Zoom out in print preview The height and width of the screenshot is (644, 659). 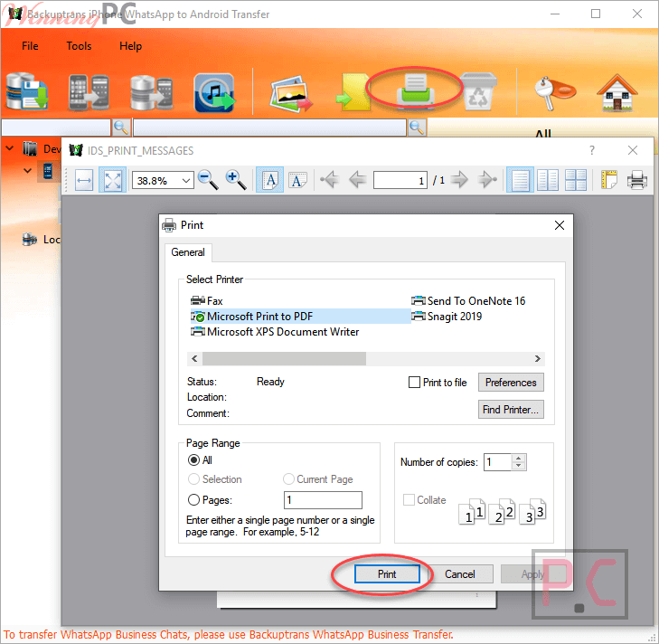[x=208, y=180]
